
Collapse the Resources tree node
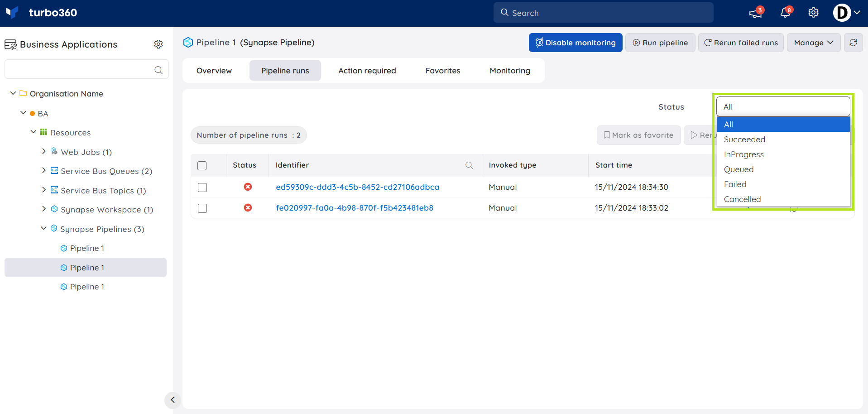coord(34,132)
